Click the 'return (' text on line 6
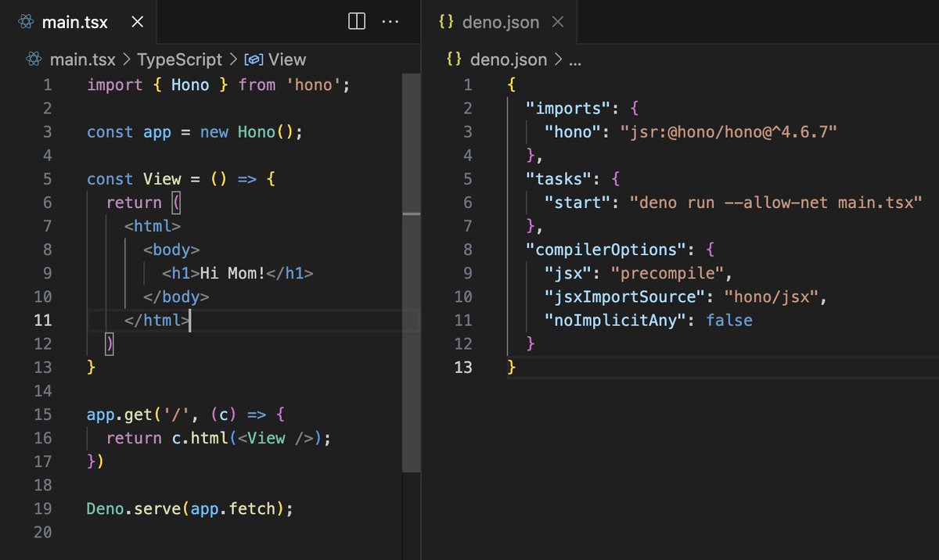Viewport: 939px width, 560px height. pyautogui.click(x=144, y=203)
